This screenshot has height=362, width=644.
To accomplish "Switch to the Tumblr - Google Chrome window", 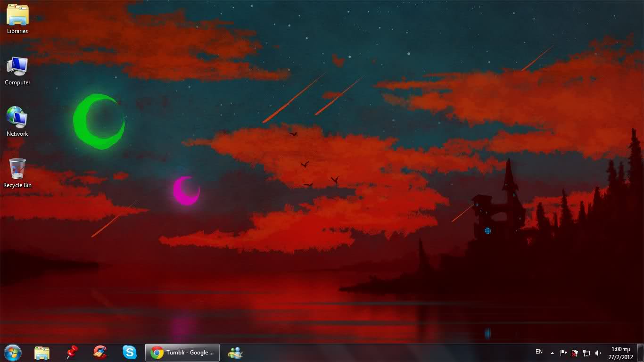I will pyautogui.click(x=182, y=353).
